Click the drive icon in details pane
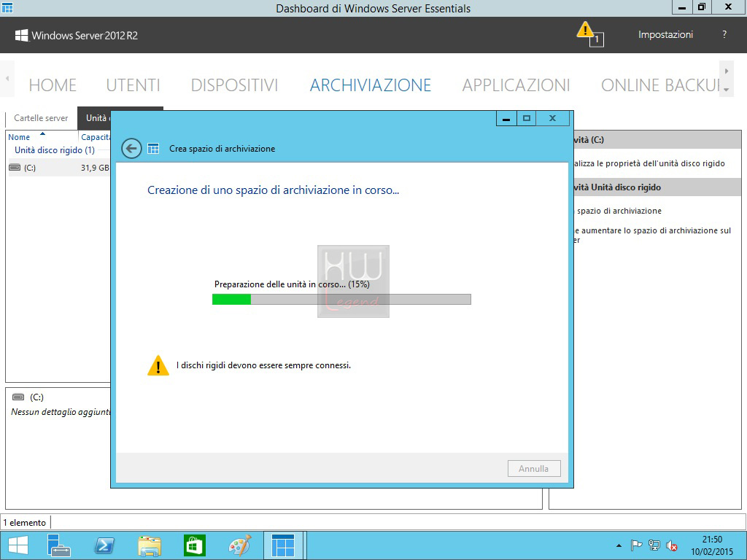Image resolution: width=747 pixels, height=560 pixels. point(18,397)
